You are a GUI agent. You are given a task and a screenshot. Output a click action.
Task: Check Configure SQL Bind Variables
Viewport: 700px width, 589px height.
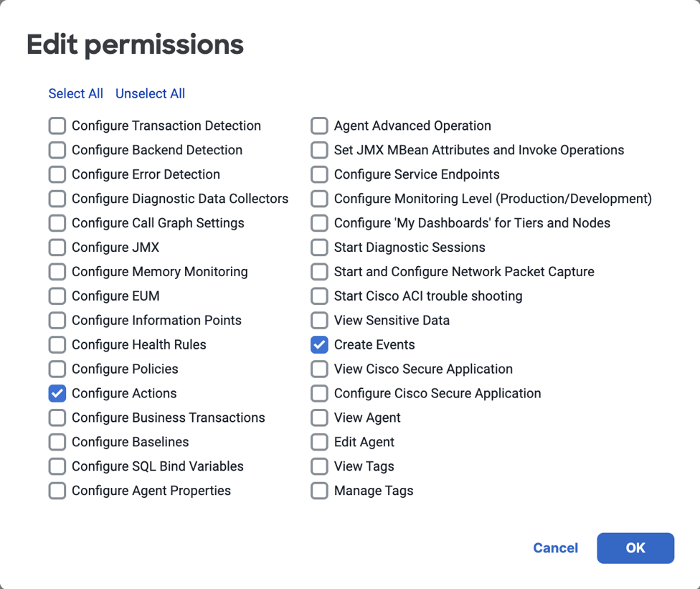click(x=57, y=467)
